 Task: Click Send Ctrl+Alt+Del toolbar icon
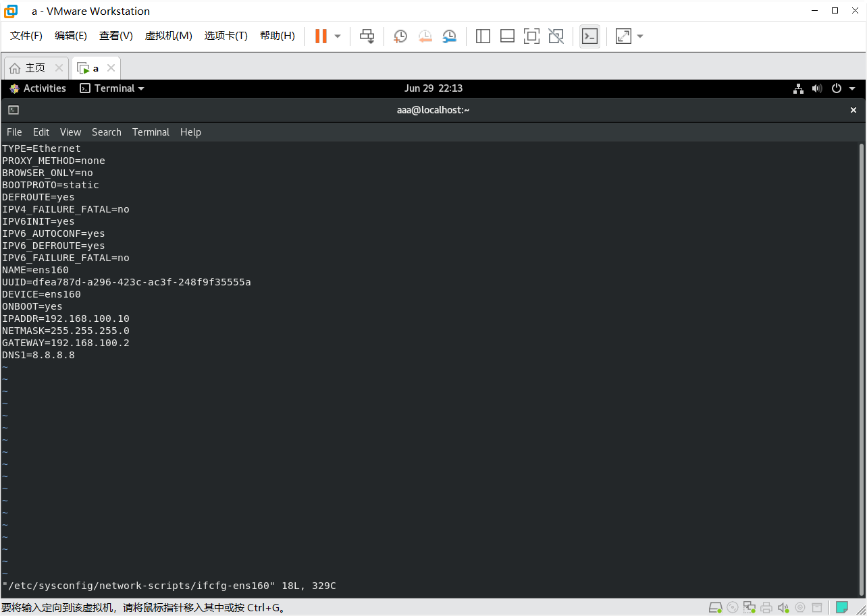click(367, 36)
